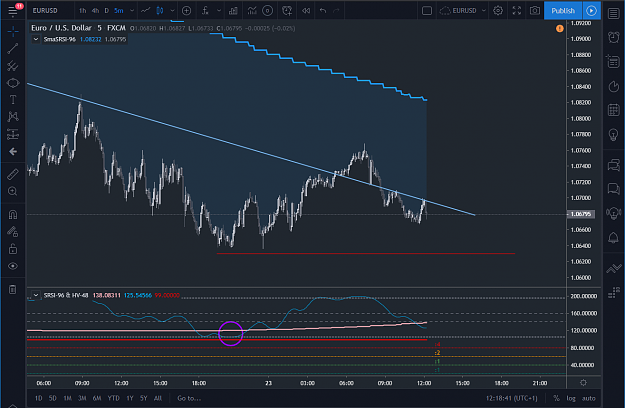Open chart settings gear icon
The height and width of the screenshot is (408, 625).
coord(498,11)
